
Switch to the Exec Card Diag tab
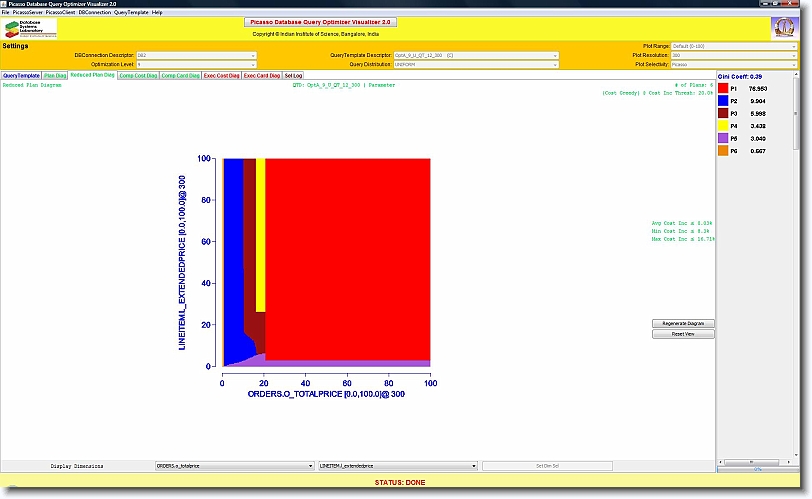pyautogui.click(x=262, y=75)
